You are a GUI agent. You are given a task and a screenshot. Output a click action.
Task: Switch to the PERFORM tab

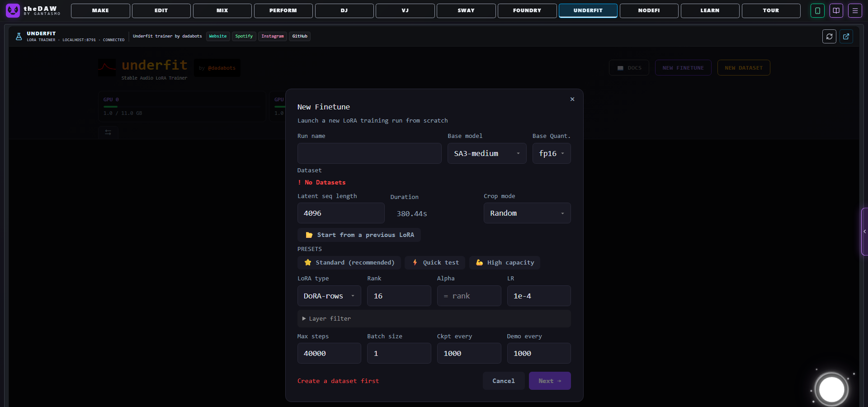[283, 10]
